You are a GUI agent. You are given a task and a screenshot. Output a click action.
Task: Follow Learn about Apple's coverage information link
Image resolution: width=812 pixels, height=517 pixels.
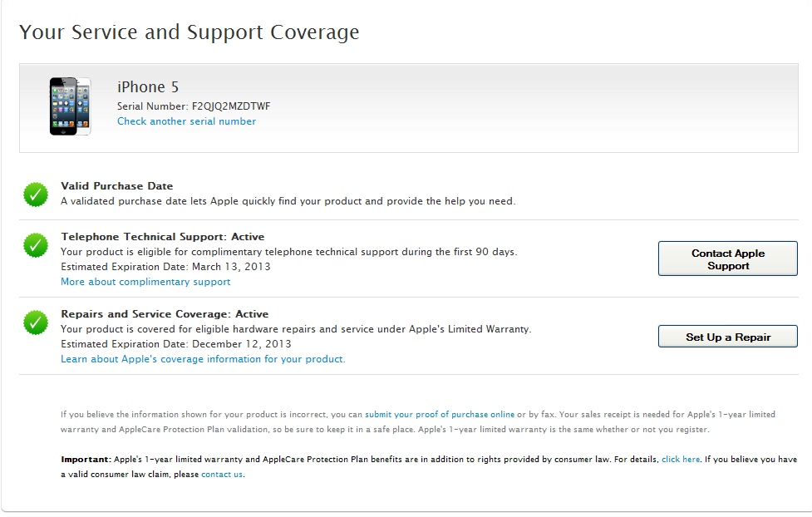click(203, 359)
